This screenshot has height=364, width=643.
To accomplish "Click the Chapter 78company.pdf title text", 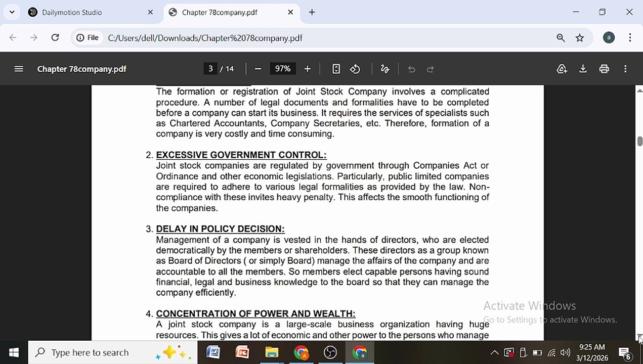I will (x=81, y=69).
